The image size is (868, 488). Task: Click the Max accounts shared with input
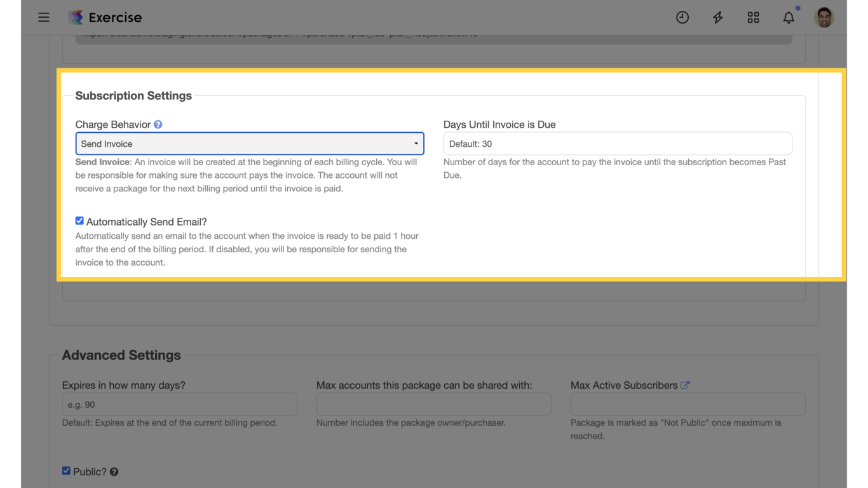pos(433,404)
